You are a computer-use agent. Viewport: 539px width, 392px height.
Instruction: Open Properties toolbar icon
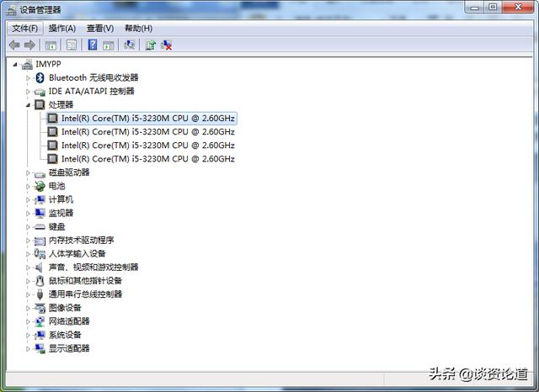(71, 45)
